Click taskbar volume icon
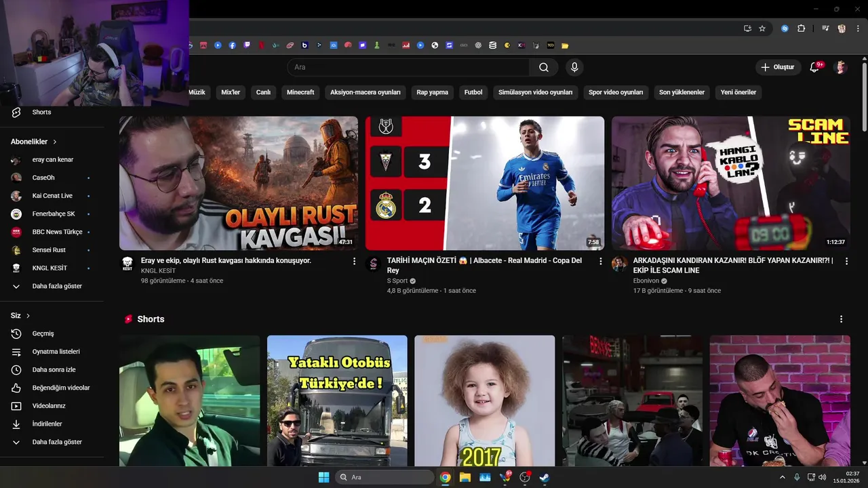 (x=822, y=477)
